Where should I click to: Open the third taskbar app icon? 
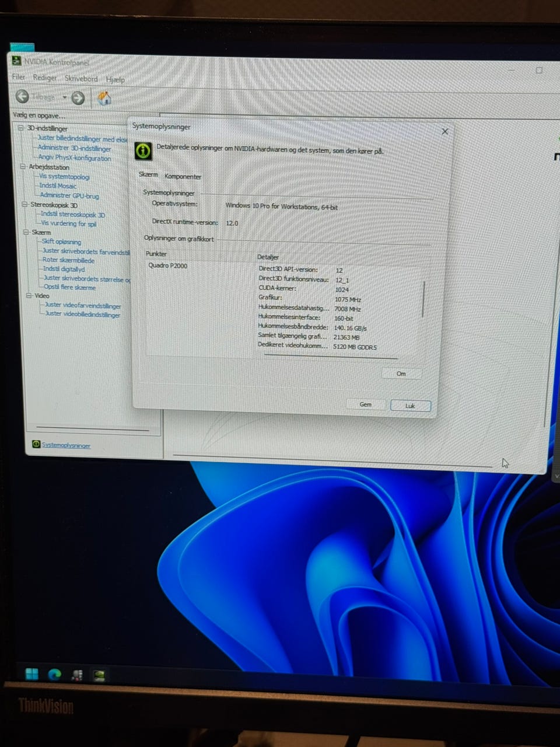77,675
